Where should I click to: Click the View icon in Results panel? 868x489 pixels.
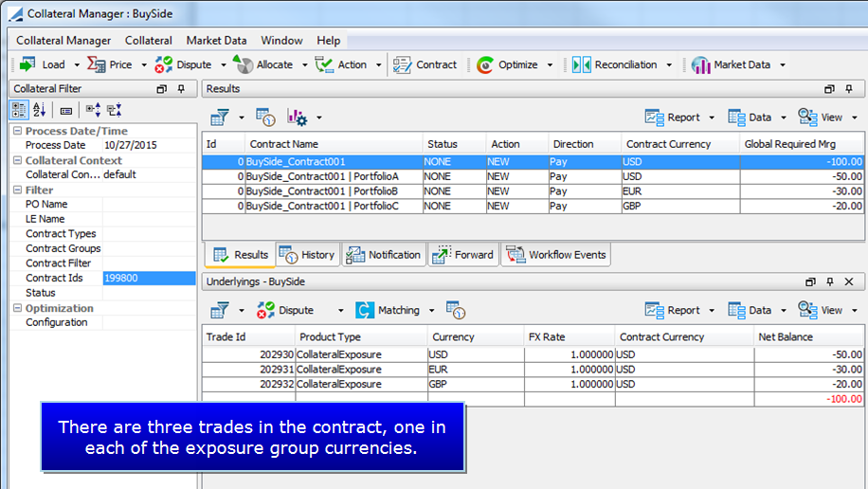(x=807, y=118)
